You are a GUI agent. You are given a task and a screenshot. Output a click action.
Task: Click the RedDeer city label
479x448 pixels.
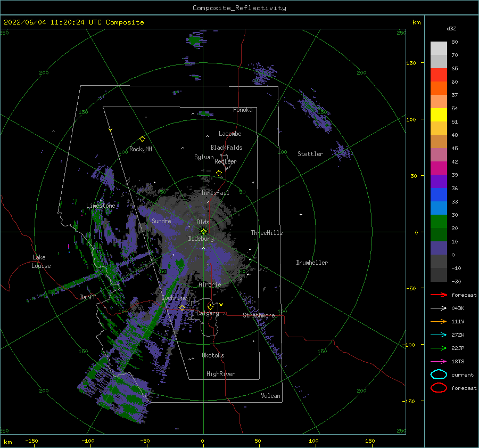pyautogui.click(x=226, y=161)
